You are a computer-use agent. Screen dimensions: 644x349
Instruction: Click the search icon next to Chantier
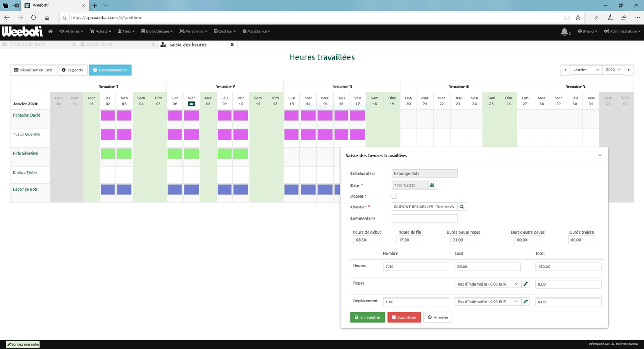pyautogui.click(x=462, y=207)
